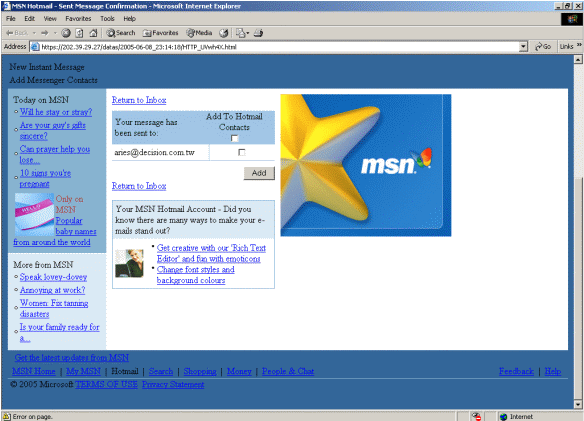
Task: Go to MSN Home footer link
Action: pyautogui.click(x=34, y=371)
